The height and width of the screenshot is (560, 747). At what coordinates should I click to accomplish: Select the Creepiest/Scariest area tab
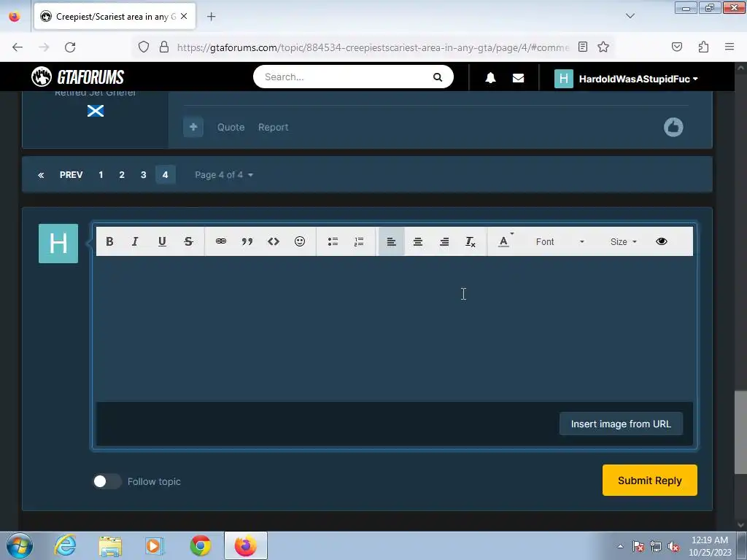115,17
